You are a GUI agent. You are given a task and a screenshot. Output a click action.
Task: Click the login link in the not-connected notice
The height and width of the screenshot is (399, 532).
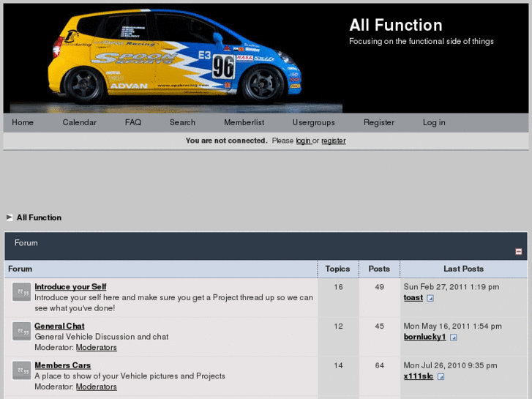[x=304, y=141]
